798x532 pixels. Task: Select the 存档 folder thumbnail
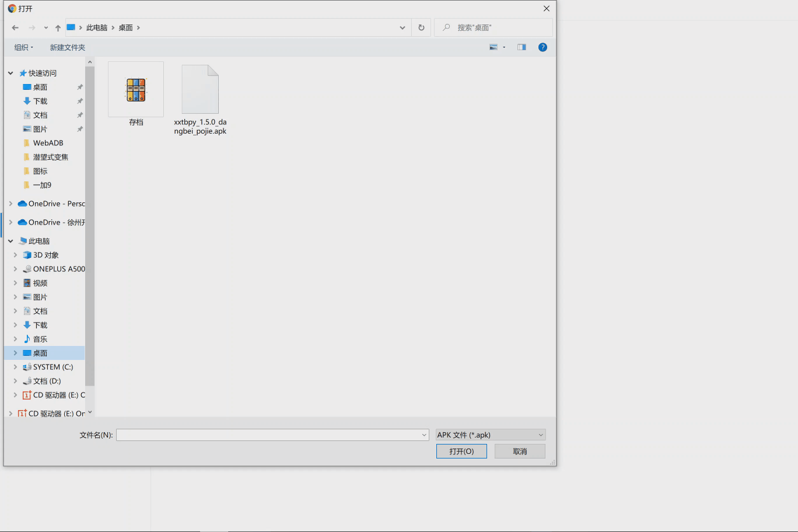pos(136,90)
